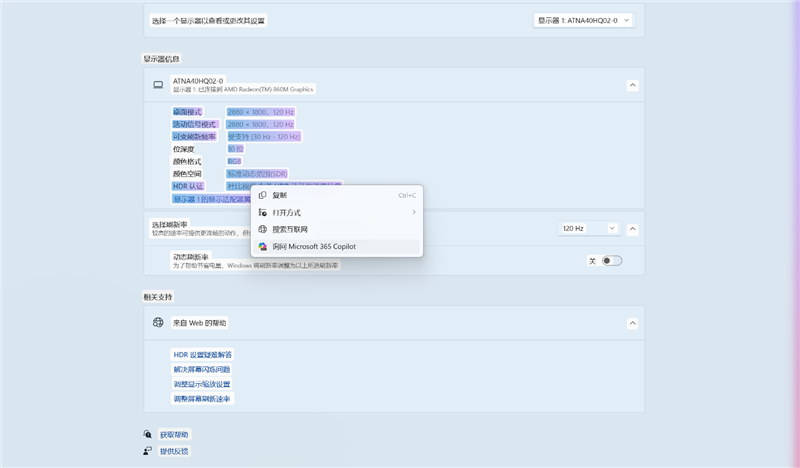The height and width of the screenshot is (468, 800).
Task: Click the 打开方式 icon in context menu
Action: point(263,212)
